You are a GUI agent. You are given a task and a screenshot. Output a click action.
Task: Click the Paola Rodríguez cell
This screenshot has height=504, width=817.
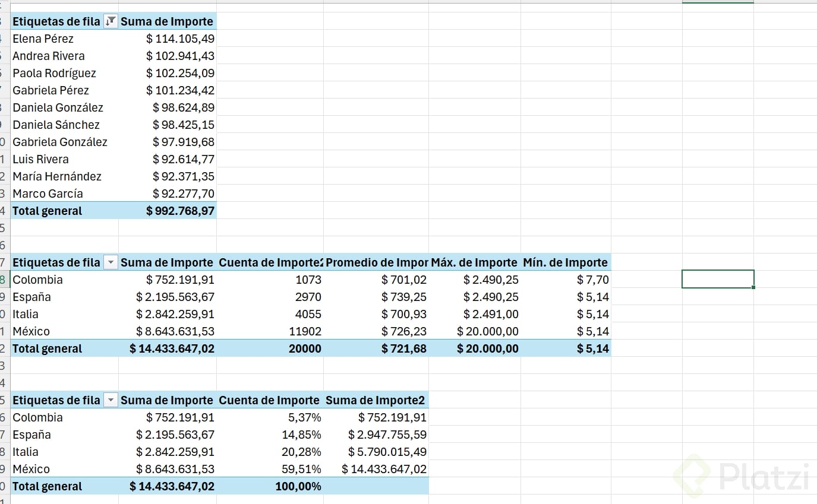pyautogui.click(x=54, y=73)
